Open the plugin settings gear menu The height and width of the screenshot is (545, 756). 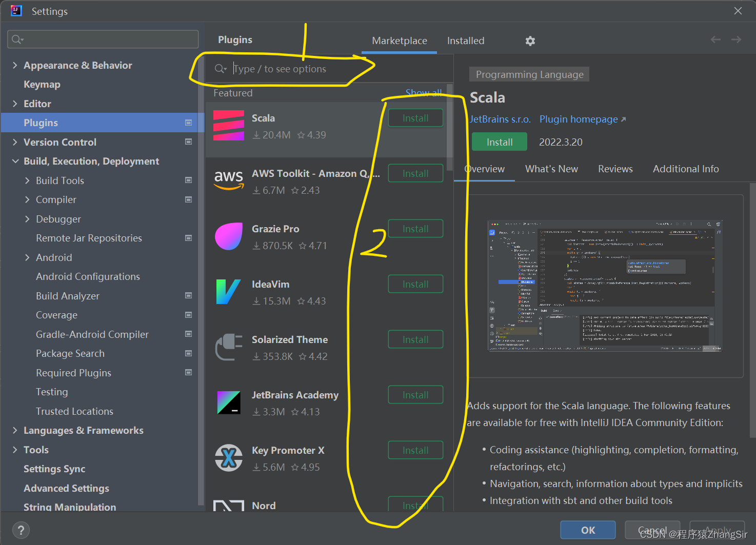point(530,41)
